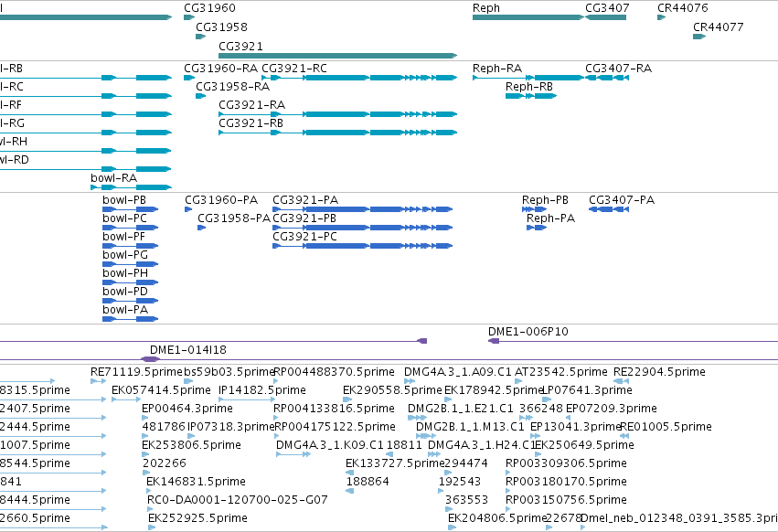Click the IP07318.3prime EST

(191, 436)
